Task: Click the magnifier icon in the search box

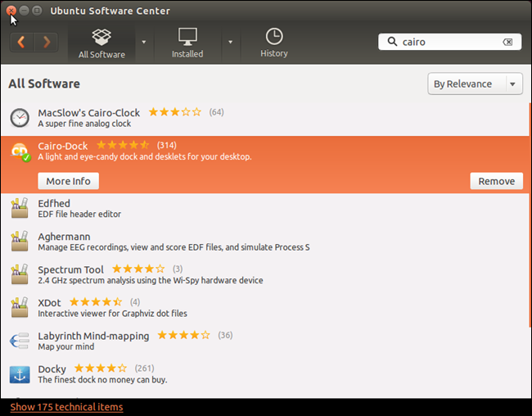Action: point(392,42)
